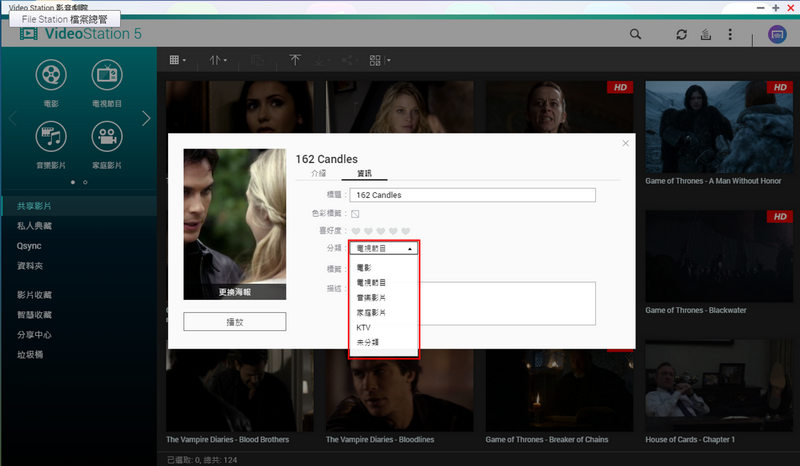Open The Vampire Diaries Blood Brothers thumbnail
800x466 pixels.
240,390
